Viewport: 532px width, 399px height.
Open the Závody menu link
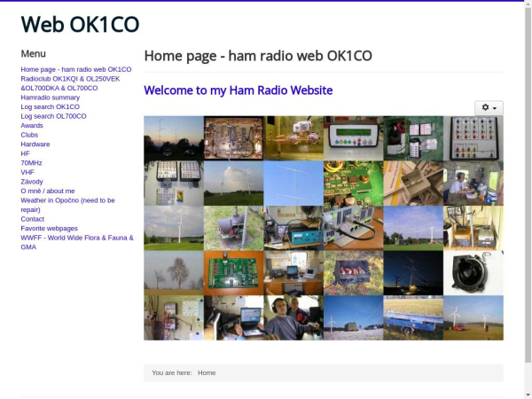click(x=32, y=182)
